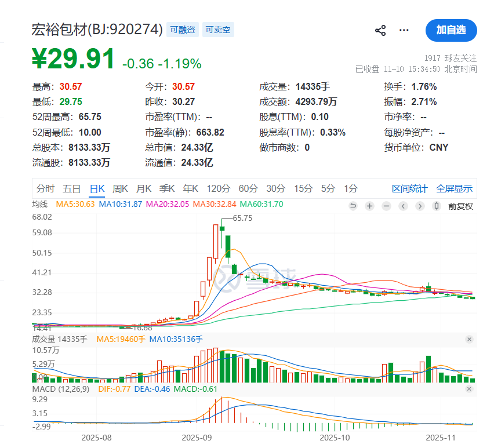Click the 可卖空 tag
Image resolution: width=494 pixels, height=448 pixels.
(219, 30)
